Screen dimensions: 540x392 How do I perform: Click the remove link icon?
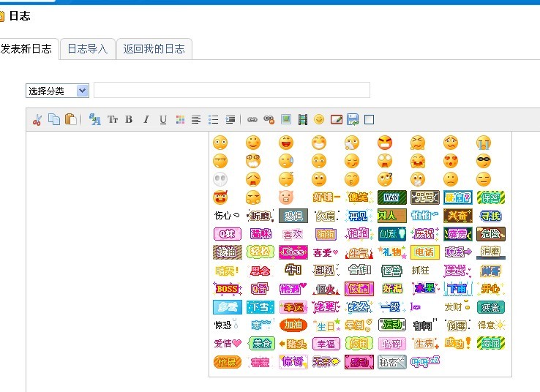point(269,119)
